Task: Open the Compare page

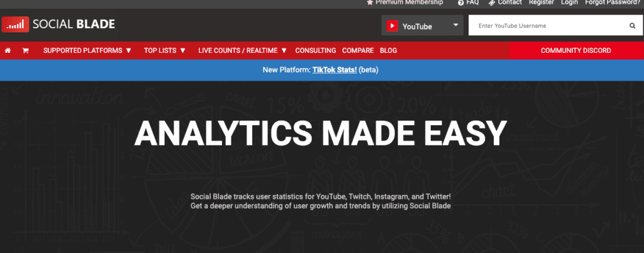Action: click(x=358, y=50)
